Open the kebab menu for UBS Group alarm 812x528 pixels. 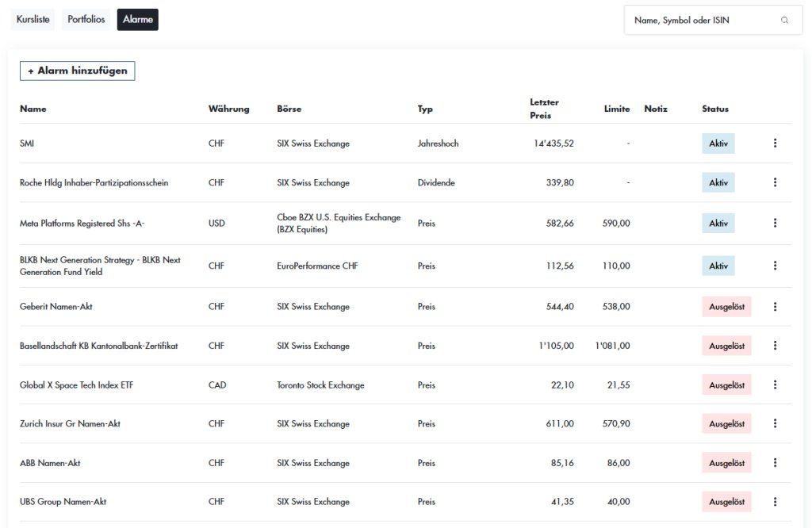(775, 502)
